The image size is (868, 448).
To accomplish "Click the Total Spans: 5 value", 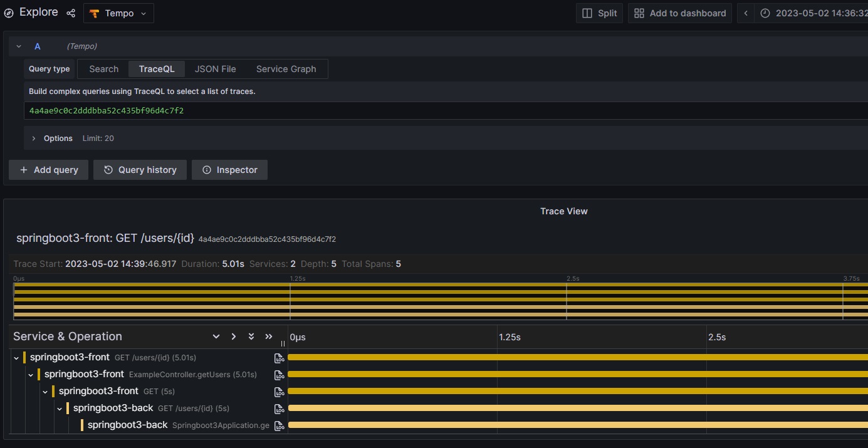I will click(x=398, y=264).
